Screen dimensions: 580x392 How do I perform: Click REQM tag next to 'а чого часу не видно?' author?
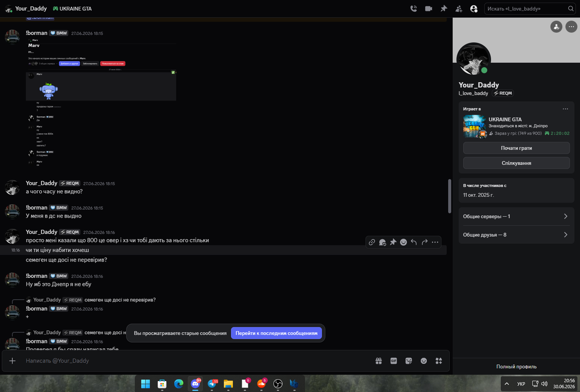[x=70, y=184]
